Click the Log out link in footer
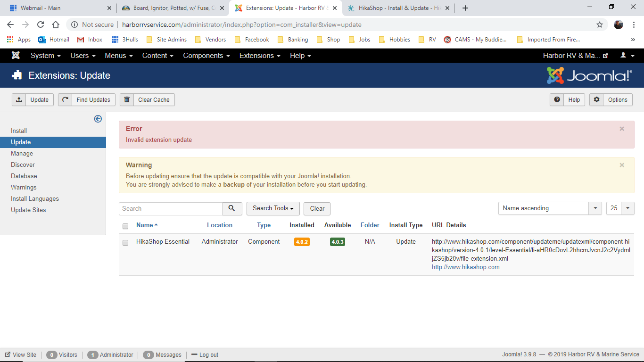Viewport: 644px width, 362px height. pyautogui.click(x=205, y=355)
